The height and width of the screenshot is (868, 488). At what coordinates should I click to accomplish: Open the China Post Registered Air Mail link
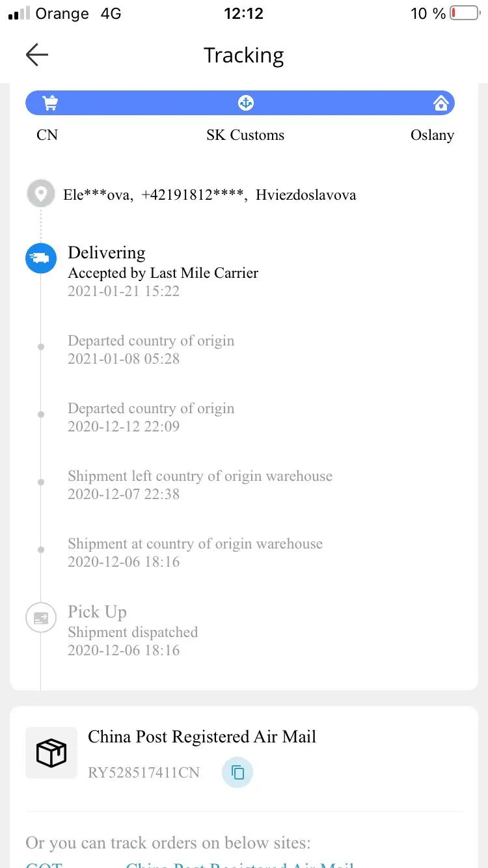click(240, 863)
